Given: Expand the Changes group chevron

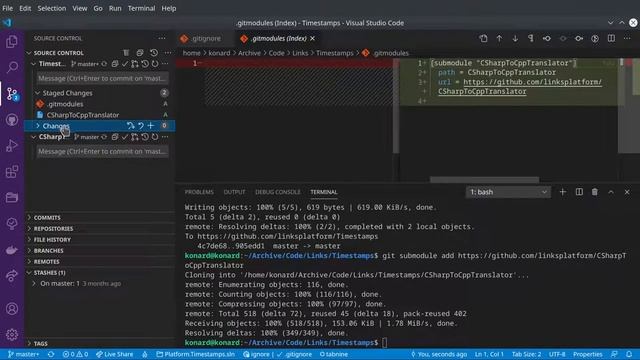Looking at the screenshot, I should coord(38,126).
